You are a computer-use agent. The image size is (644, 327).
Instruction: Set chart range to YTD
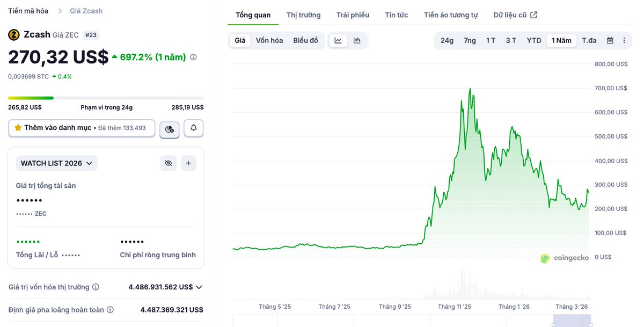pos(534,40)
